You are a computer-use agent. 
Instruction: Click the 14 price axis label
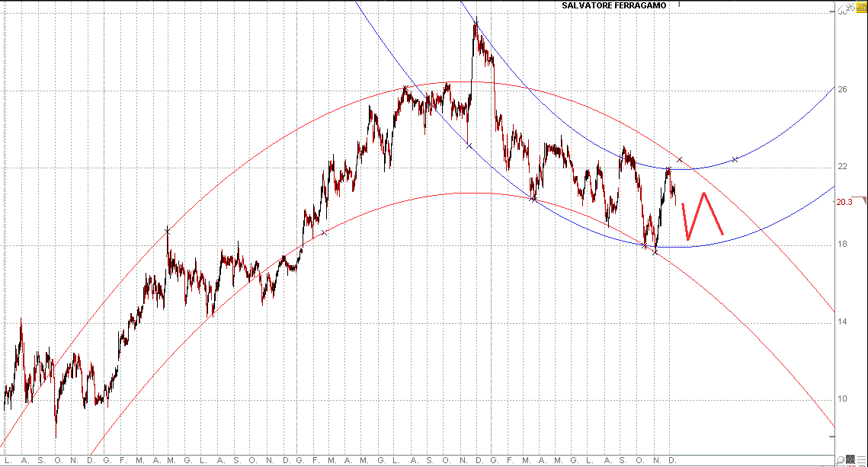point(842,322)
